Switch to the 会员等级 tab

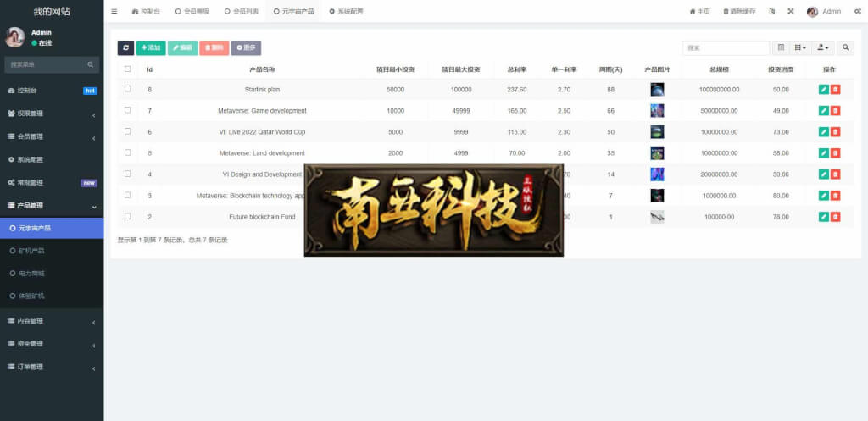pyautogui.click(x=192, y=11)
